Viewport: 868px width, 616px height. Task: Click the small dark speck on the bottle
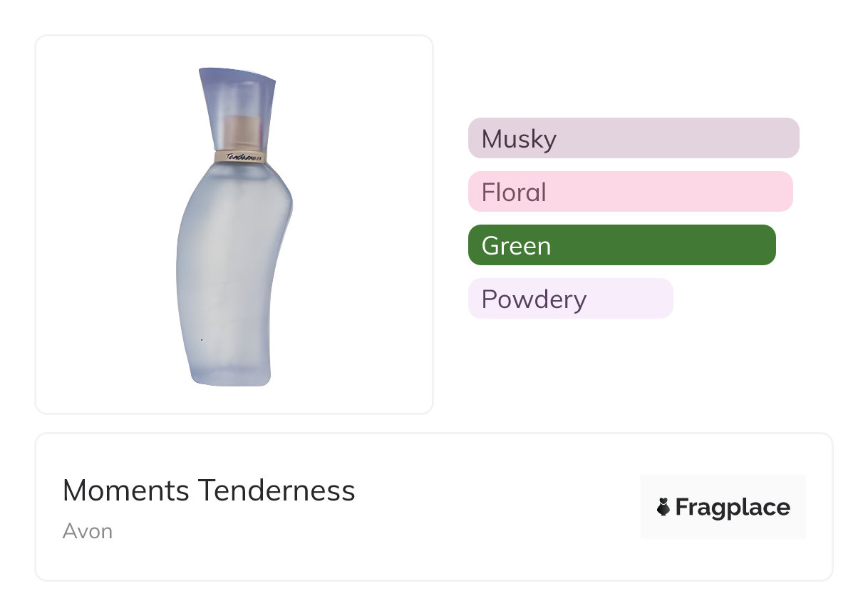tap(202, 340)
